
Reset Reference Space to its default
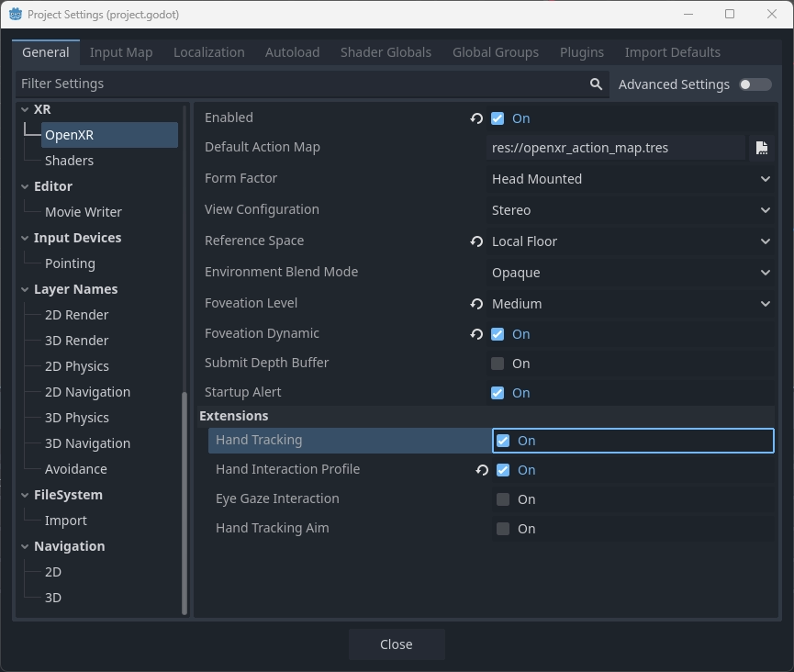(476, 241)
